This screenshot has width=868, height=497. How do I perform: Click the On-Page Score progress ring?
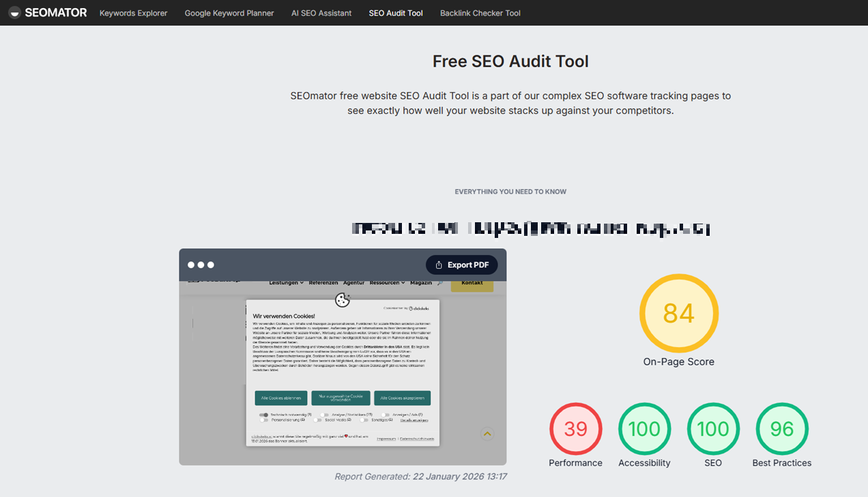(678, 313)
